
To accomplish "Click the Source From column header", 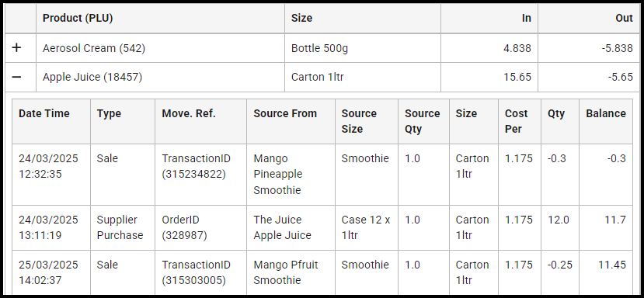I will (285, 114).
